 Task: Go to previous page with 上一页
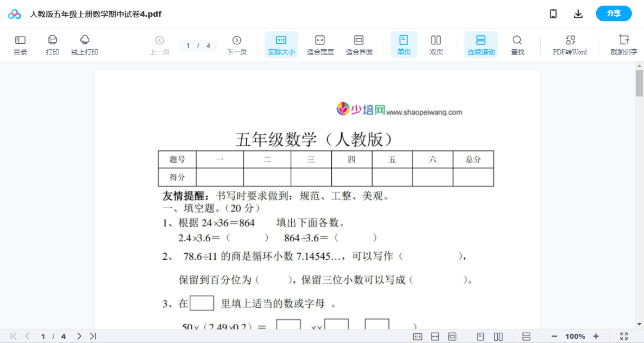(x=160, y=45)
